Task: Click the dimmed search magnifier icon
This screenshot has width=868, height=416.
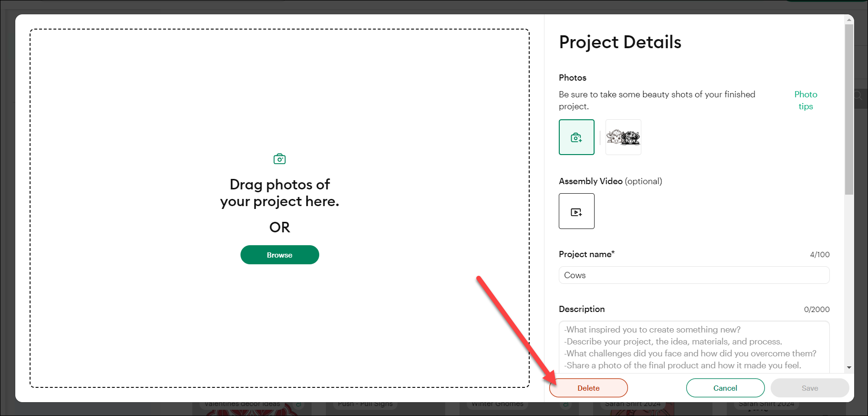Action: pos(859,95)
